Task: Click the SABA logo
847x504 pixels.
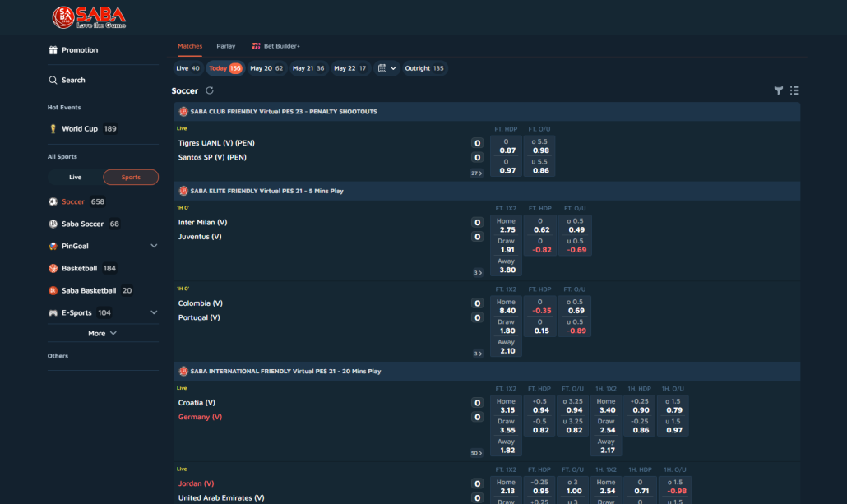Action: [x=89, y=17]
